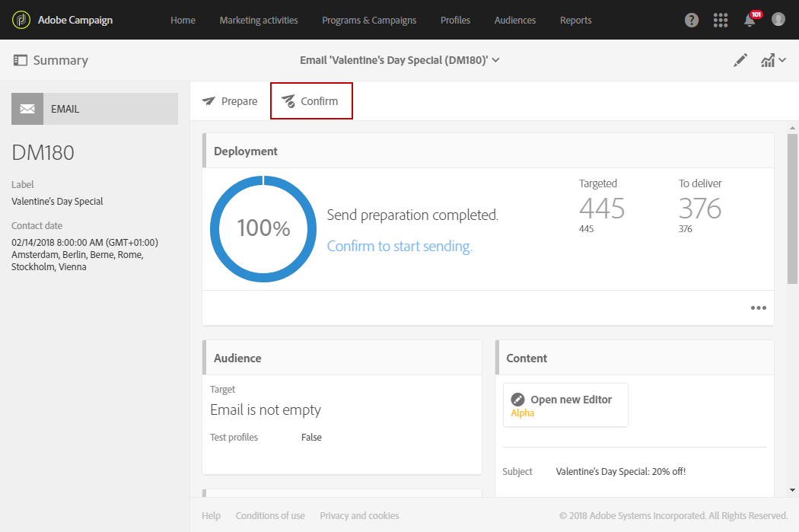Screen dimensions: 799x532
Task: Open the user profile avatar
Action: [778, 19]
